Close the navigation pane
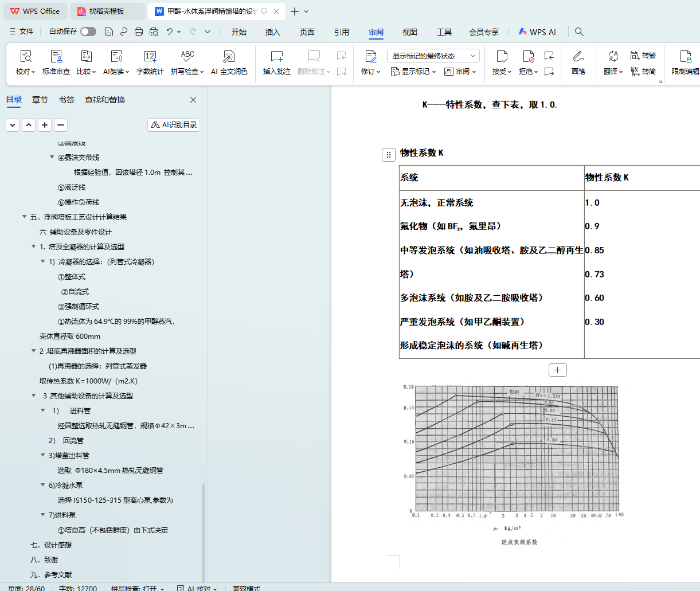700x591 pixels. tap(193, 100)
